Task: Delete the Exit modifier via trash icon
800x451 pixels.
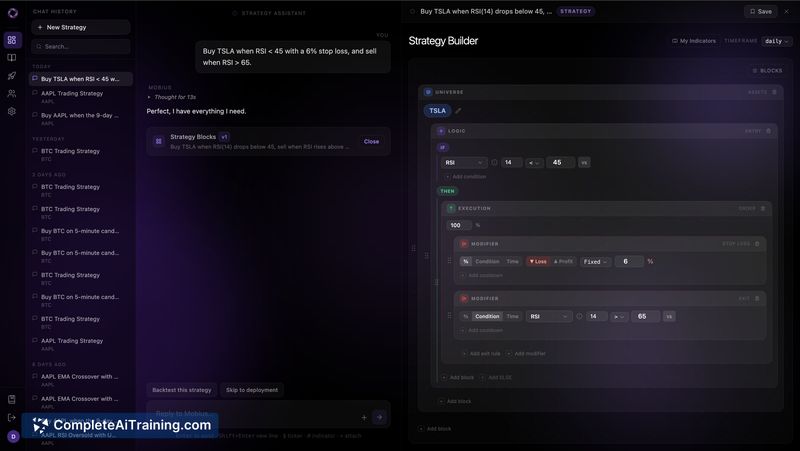Action: pos(757,298)
